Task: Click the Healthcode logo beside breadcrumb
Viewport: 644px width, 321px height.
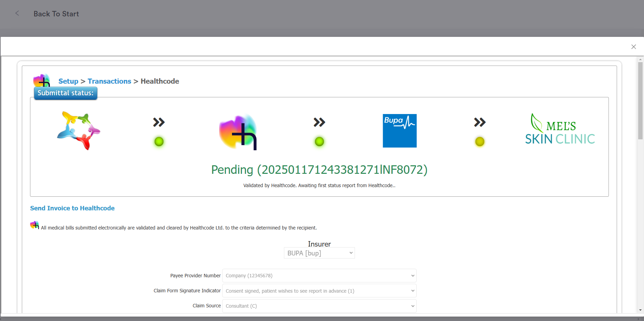Action: coord(42,80)
